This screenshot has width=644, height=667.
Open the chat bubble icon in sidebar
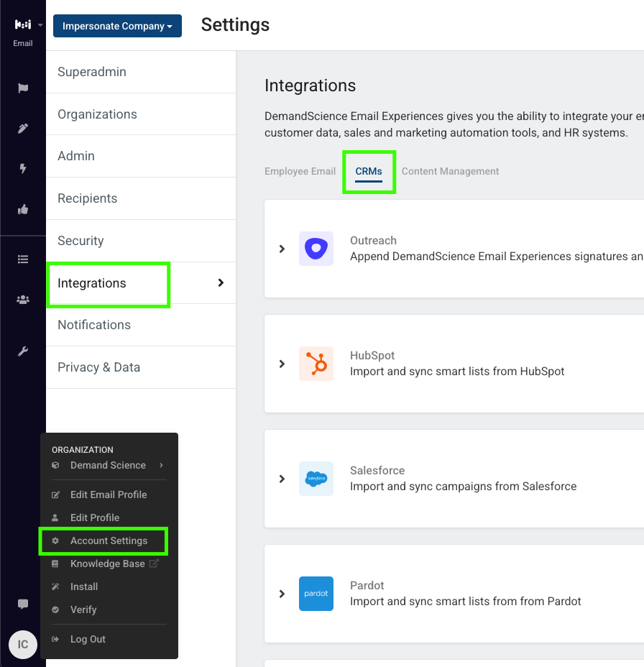23,604
